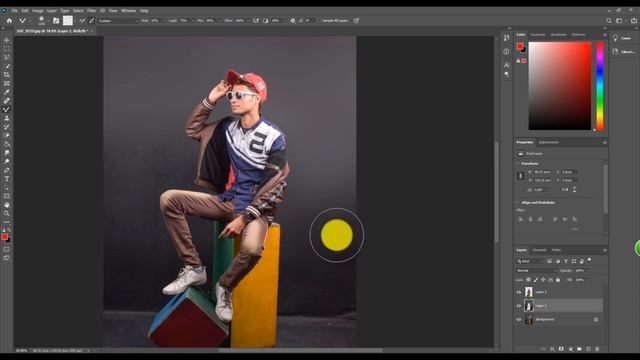Switch to the Adjustments tab
640x360 pixels.
pyautogui.click(x=549, y=142)
